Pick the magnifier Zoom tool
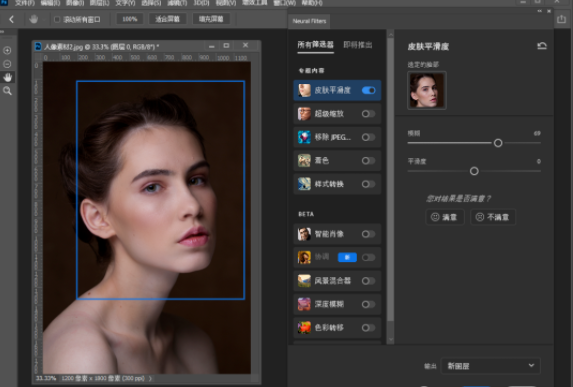Image resolution: width=573 pixels, height=387 pixels. coord(7,91)
